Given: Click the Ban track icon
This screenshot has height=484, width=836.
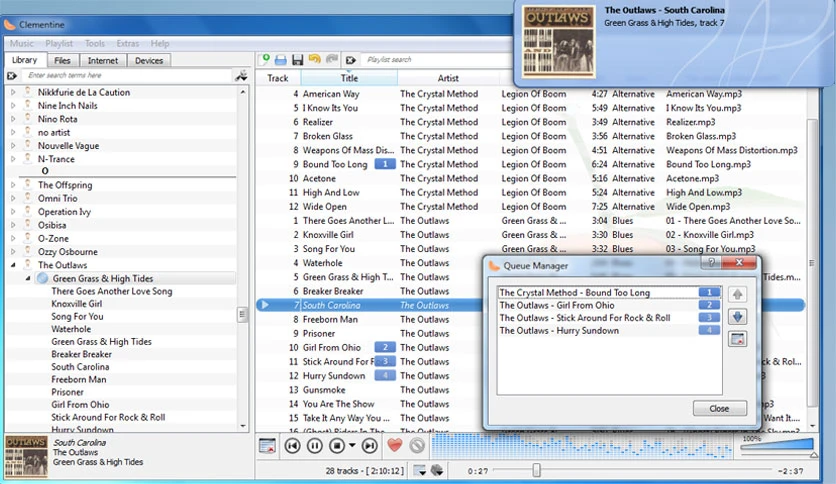Looking at the screenshot, I should click(417, 445).
